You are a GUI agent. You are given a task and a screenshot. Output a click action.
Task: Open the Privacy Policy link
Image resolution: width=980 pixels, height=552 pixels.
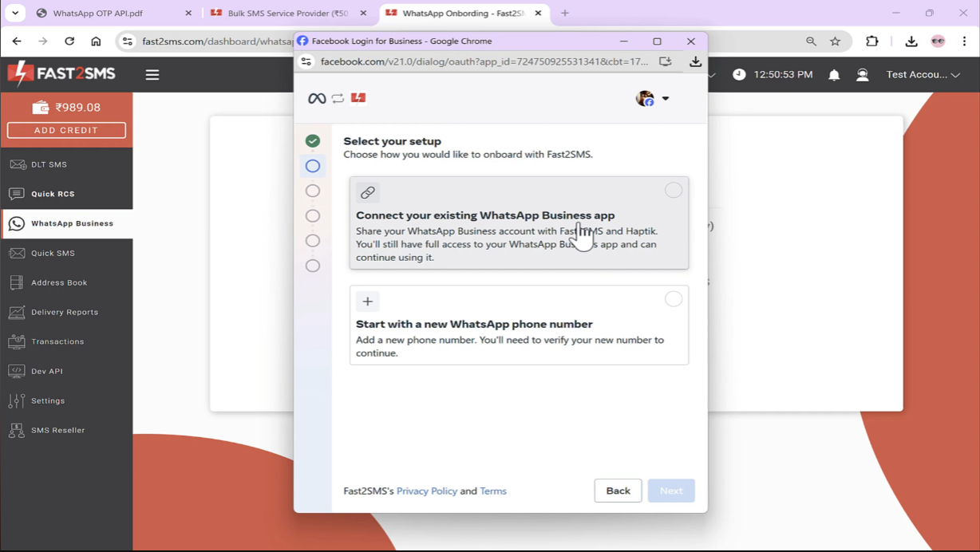[x=426, y=491]
